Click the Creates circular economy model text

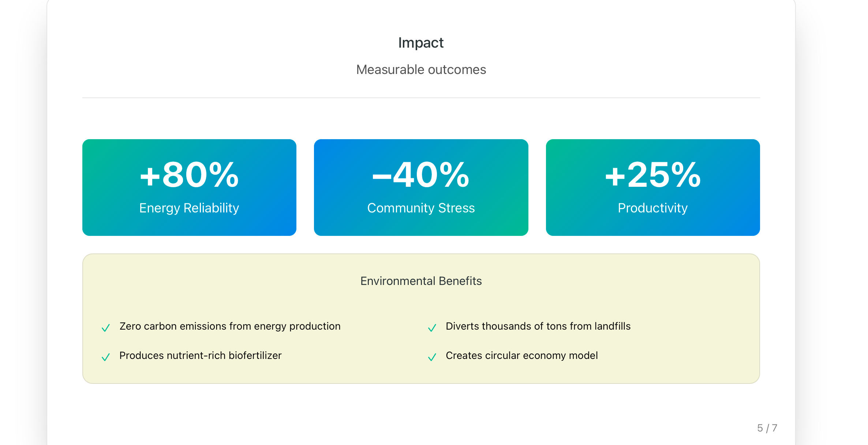pyautogui.click(x=521, y=355)
